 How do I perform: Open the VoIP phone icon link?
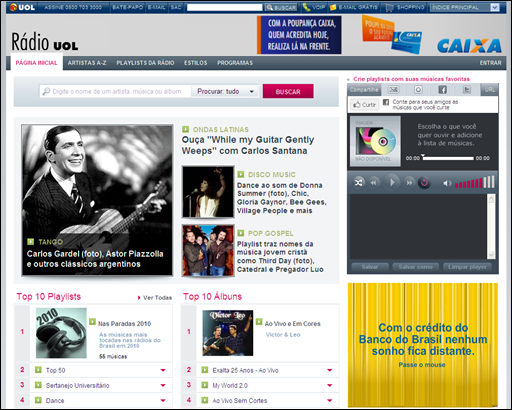[314, 7]
